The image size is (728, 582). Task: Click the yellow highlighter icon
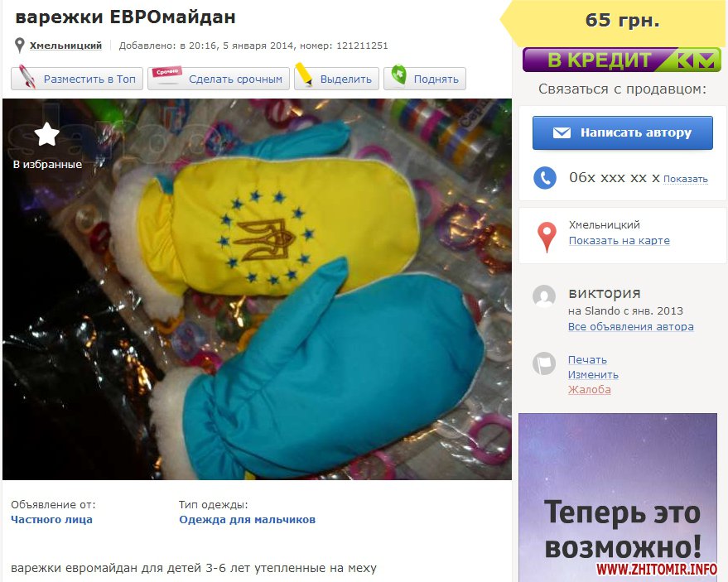point(304,75)
